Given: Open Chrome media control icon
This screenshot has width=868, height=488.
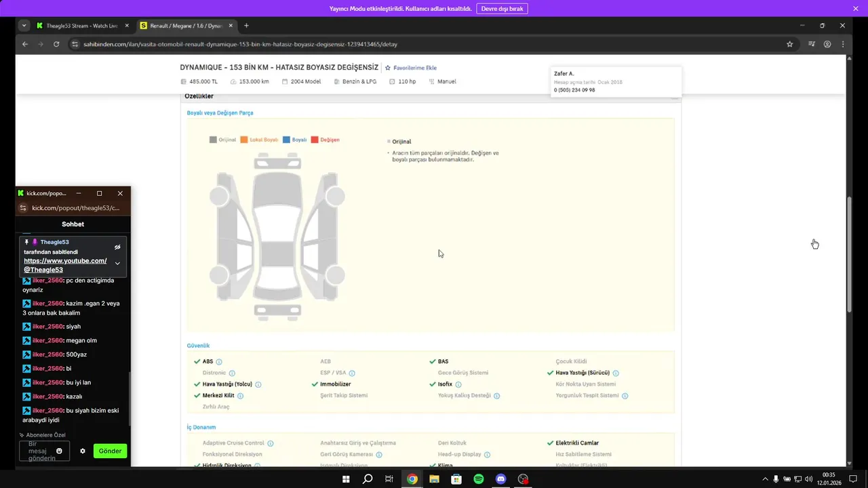Looking at the screenshot, I should point(812,44).
